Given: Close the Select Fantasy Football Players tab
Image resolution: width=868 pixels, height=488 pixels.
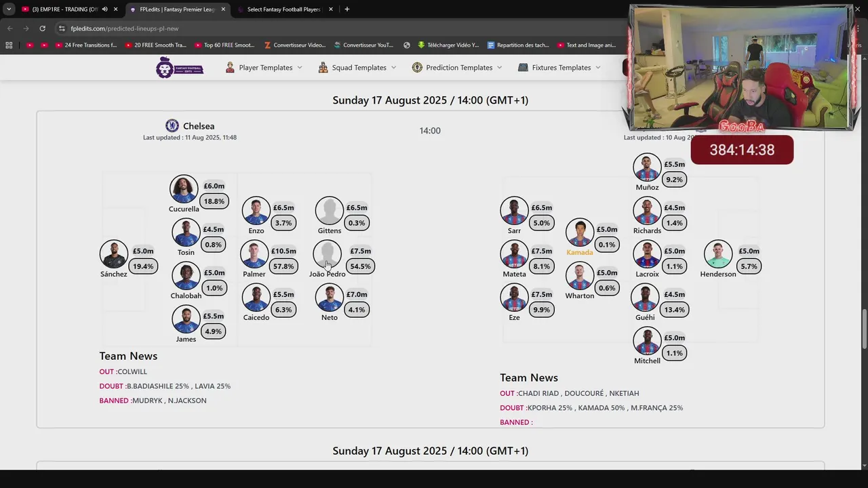Looking at the screenshot, I should pos(331,9).
